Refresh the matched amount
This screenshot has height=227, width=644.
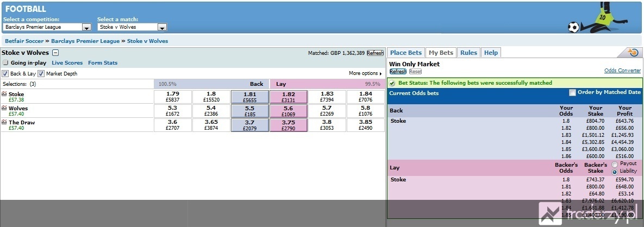point(375,53)
